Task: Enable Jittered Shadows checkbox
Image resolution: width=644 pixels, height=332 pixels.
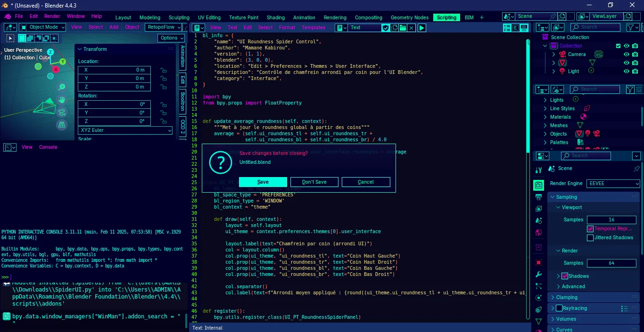Action: pos(590,238)
